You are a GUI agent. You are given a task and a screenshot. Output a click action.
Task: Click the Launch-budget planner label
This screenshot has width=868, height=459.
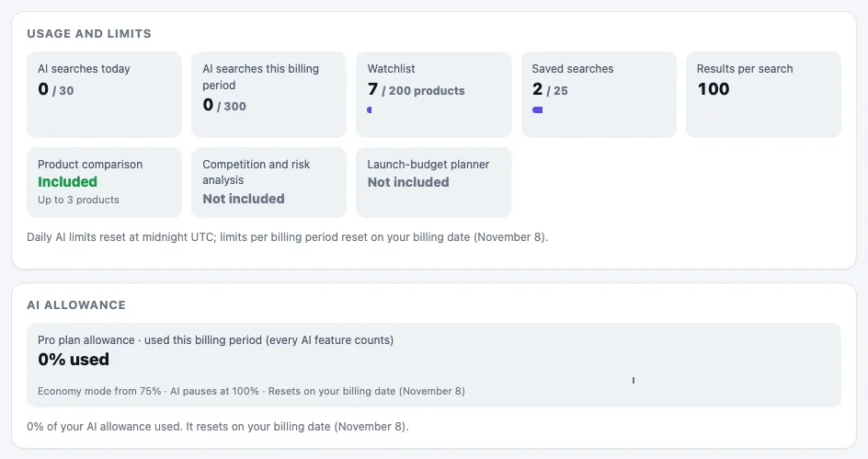428,165
